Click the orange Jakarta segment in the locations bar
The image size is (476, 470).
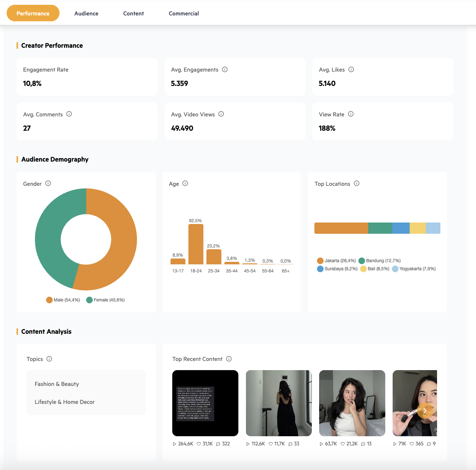coord(341,228)
